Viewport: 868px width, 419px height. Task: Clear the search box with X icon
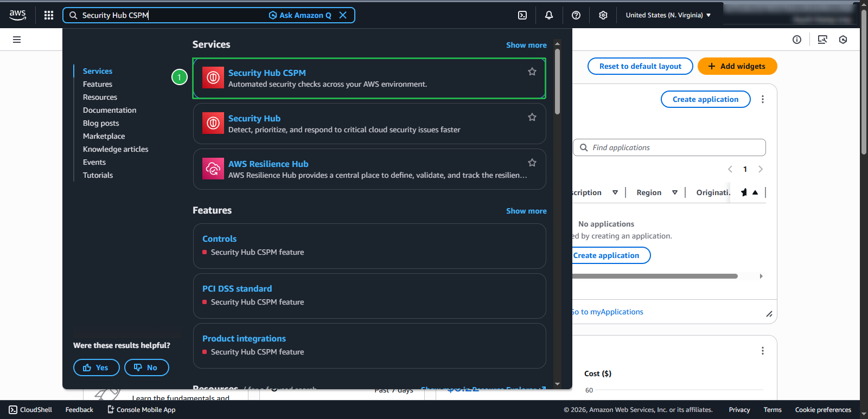point(343,15)
